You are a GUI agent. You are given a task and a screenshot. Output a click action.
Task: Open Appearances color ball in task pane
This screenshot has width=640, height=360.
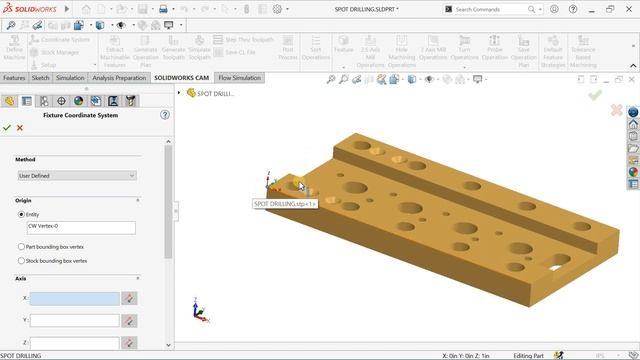pyautogui.click(x=633, y=172)
